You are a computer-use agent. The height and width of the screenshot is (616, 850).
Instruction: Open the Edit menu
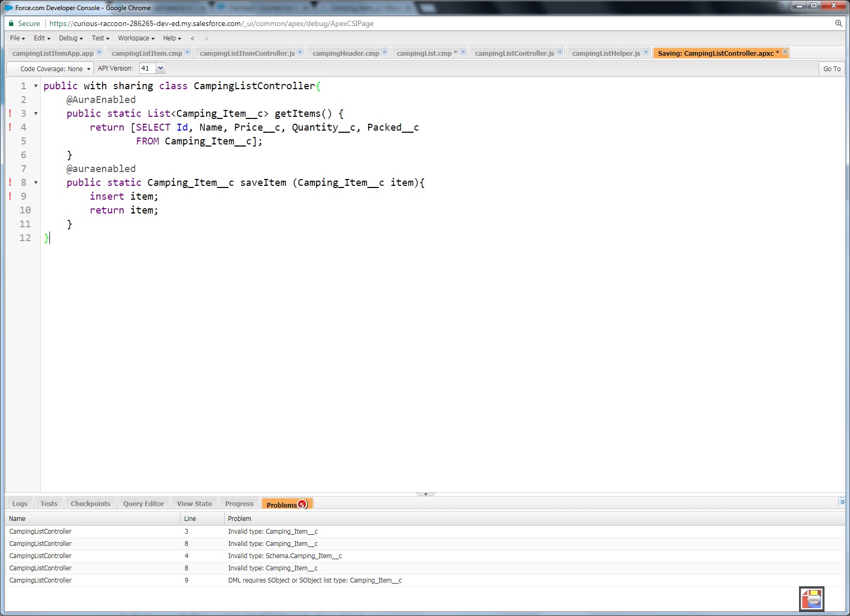click(x=42, y=38)
